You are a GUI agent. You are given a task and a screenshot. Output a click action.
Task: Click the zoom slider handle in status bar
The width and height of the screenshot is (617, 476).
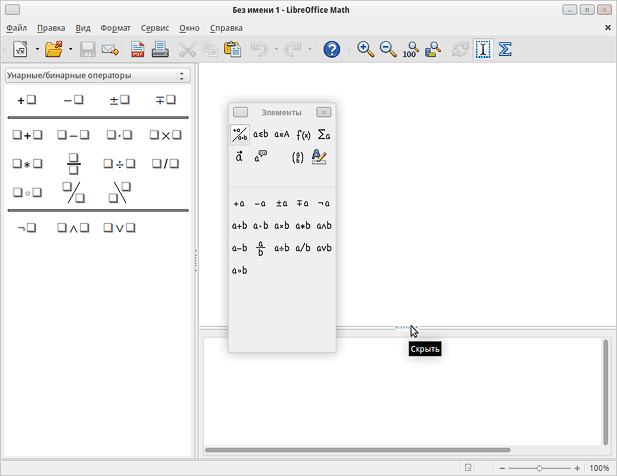[539, 468]
